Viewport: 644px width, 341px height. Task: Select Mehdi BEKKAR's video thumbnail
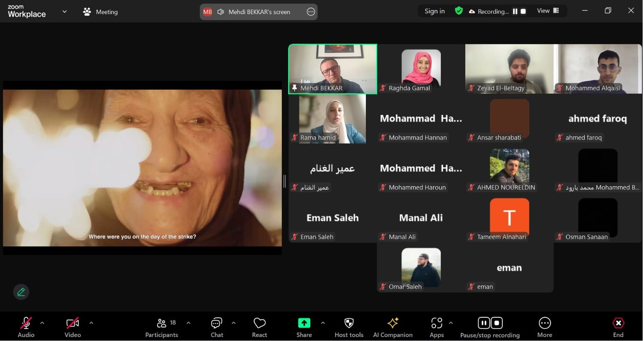click(332, 68)
